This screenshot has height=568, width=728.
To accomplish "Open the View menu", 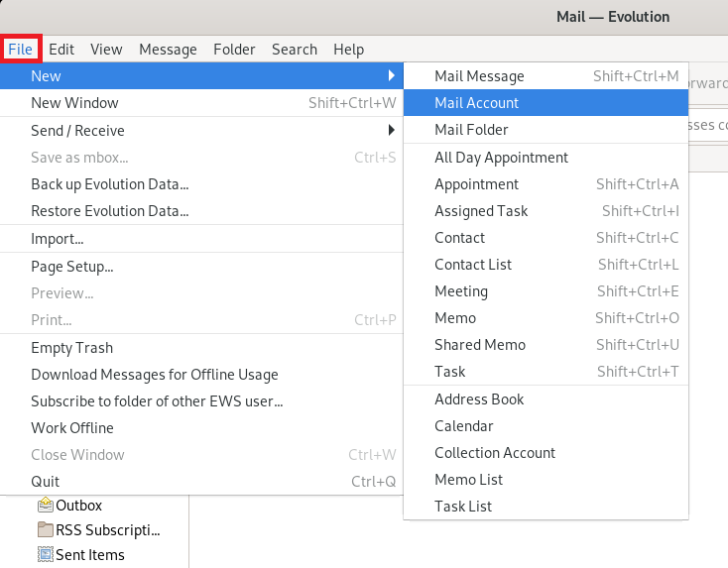I will coord(106,49).
